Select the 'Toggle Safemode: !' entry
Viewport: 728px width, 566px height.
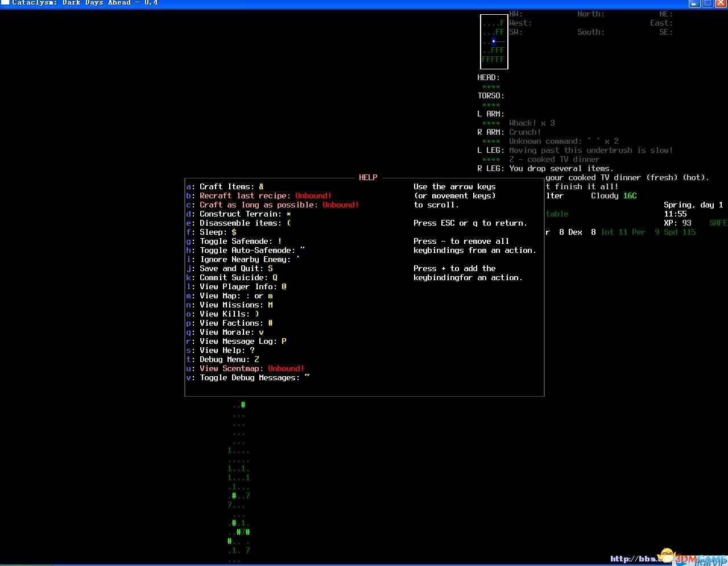pyautogui.click(x=234, y=241)
